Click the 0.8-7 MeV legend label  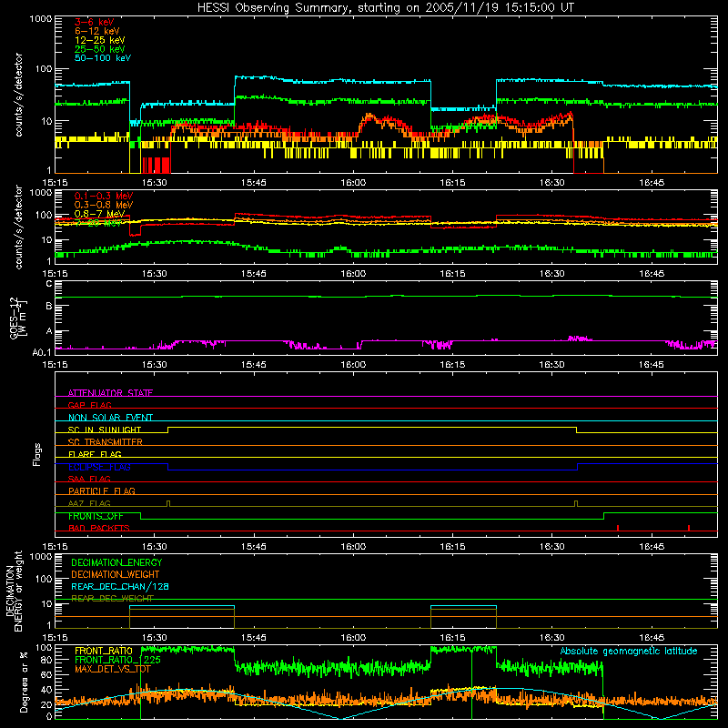(x=99, y=214)
